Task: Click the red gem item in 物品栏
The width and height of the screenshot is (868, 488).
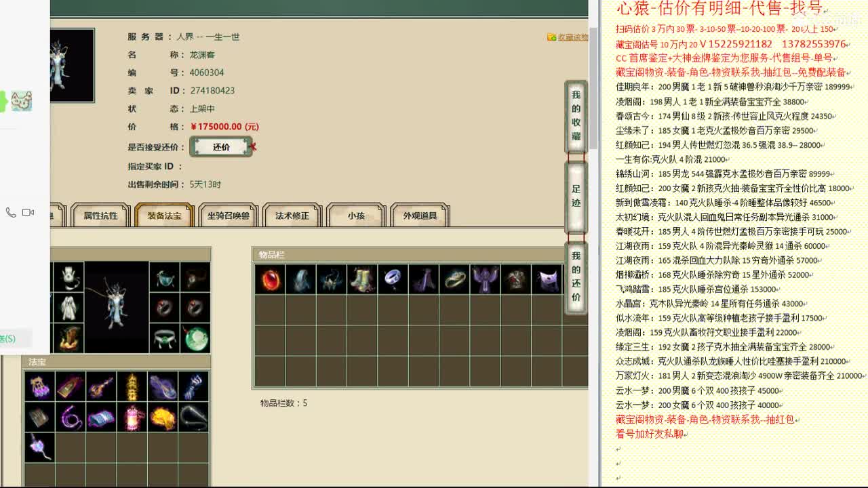Action: 270,279
